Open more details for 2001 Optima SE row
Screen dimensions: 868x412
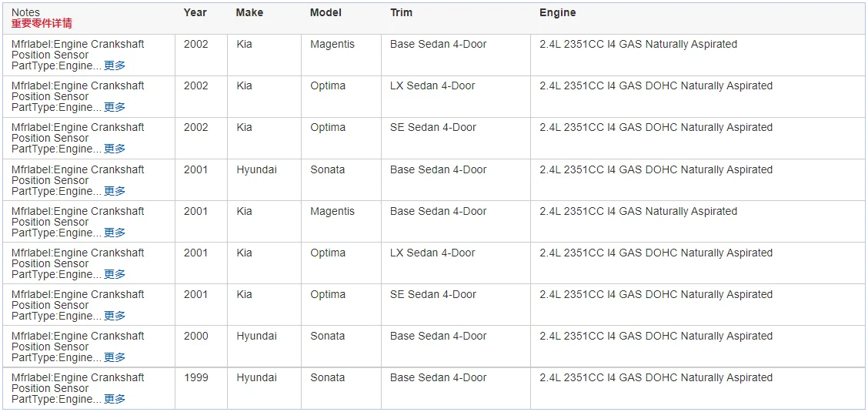(115, 316)
